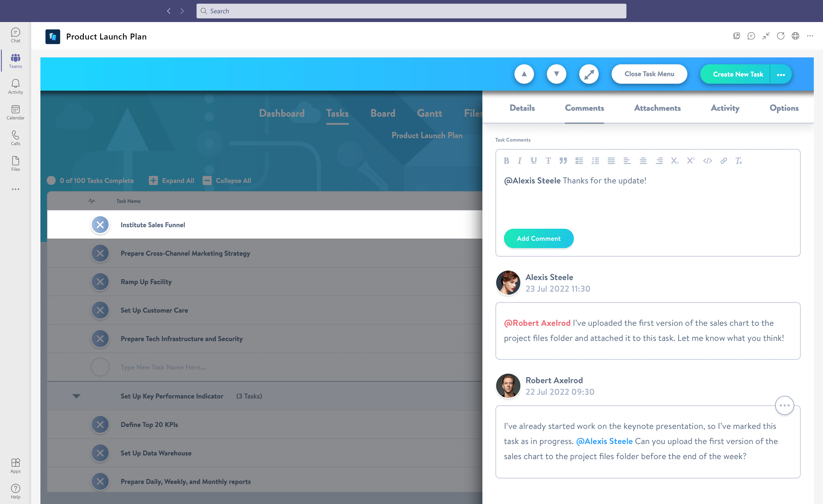The height and width of the screenshot is (504, 823).
Task: Toggle completion for Set Up Customer Care task
Action: click(x=99, y=310)
